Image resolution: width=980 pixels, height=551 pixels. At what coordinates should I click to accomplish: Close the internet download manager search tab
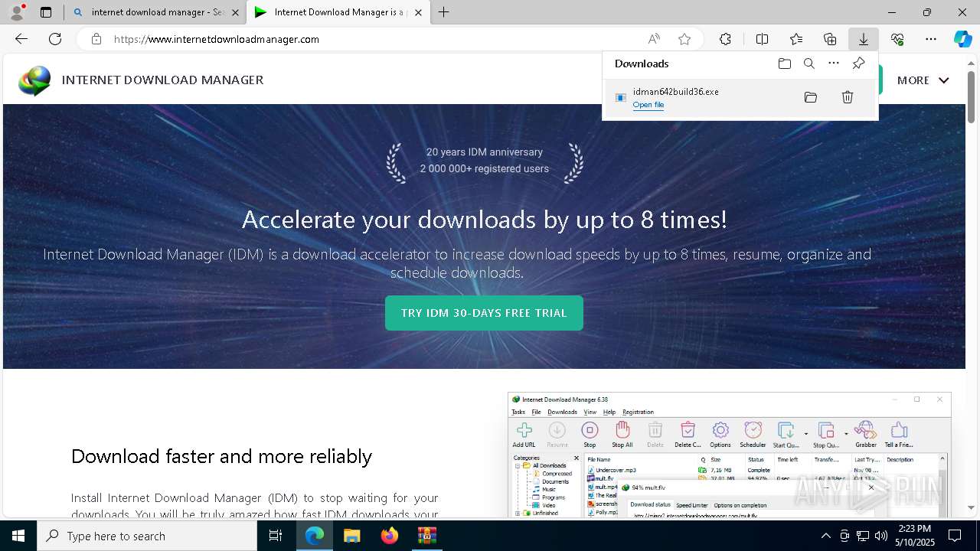[235, 12]
